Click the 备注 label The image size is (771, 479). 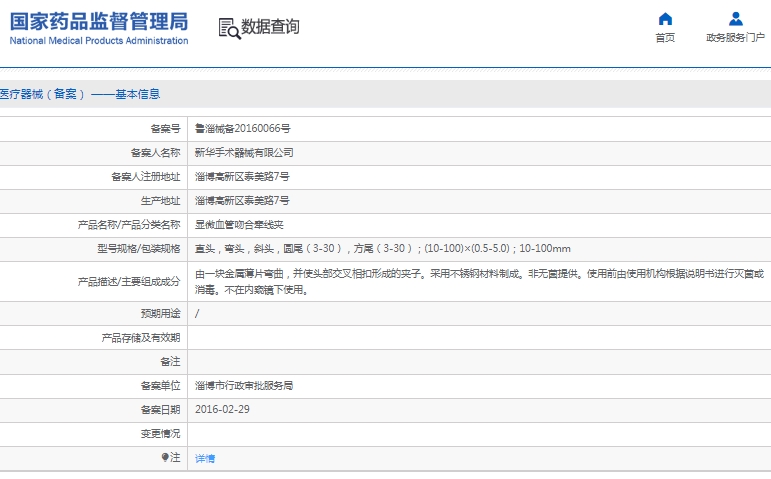point(170,361)
